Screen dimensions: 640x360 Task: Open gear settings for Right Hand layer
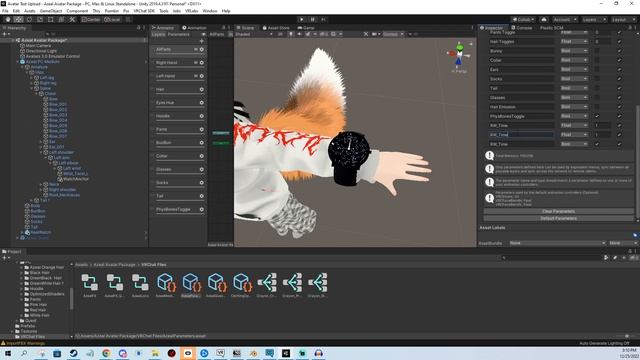point(202,63)
